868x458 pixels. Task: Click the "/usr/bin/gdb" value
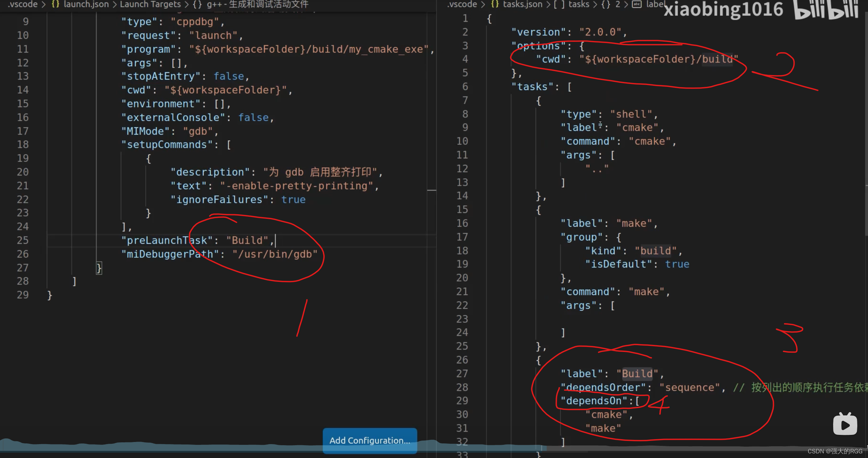click(x=275, y=254)
